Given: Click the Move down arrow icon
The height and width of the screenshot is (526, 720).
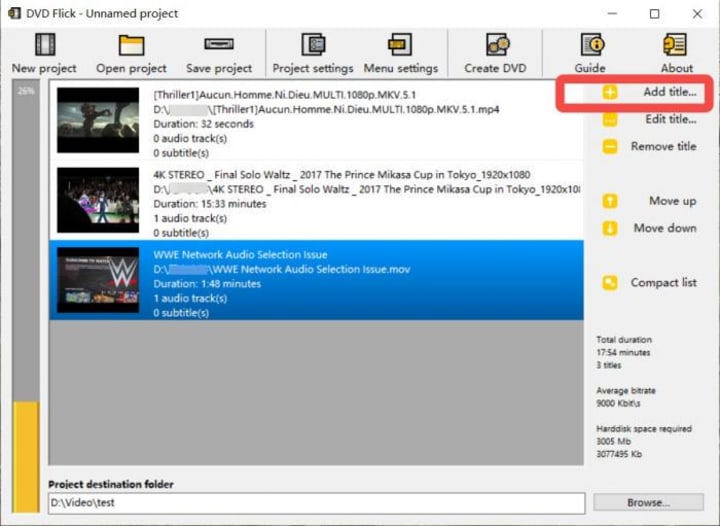Looking at the screenshot, I should (610, 228).
